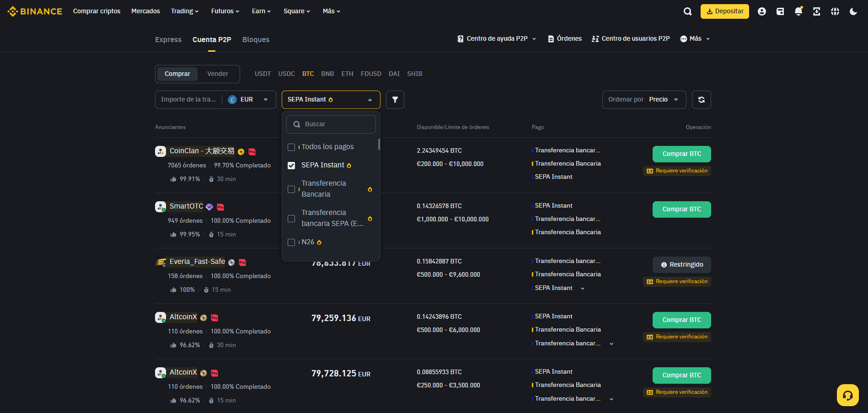Open the user profile icon
The width and height of the screenshot is (868, 413).
pyautogui.click(x=761, y=11)
